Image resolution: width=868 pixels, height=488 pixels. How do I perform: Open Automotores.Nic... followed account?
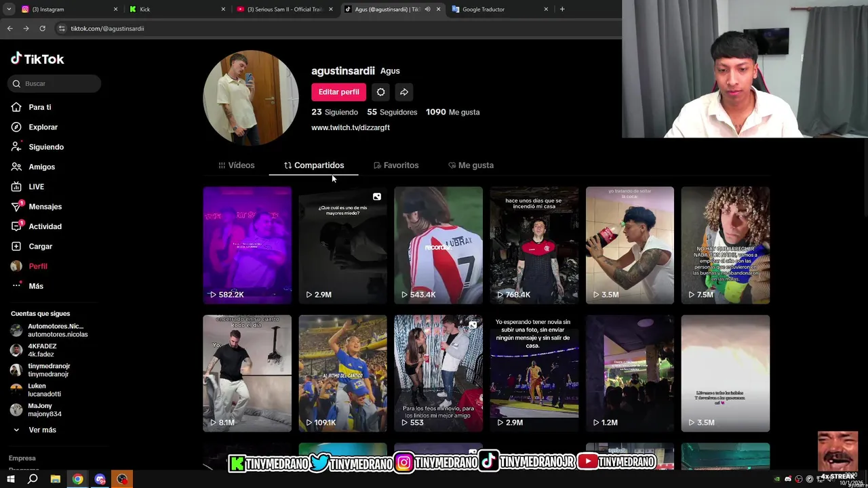[x=49, y=330]
